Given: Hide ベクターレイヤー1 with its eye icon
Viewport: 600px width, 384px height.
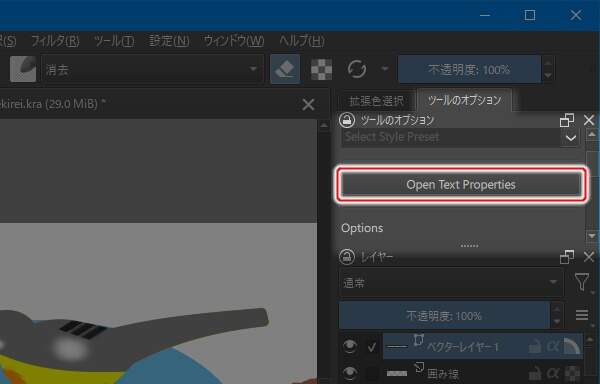Looking at the screenshot, I should [349, 347].
